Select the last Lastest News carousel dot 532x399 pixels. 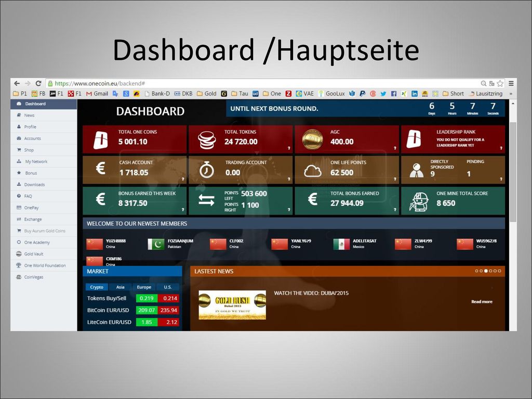(499, 271)
